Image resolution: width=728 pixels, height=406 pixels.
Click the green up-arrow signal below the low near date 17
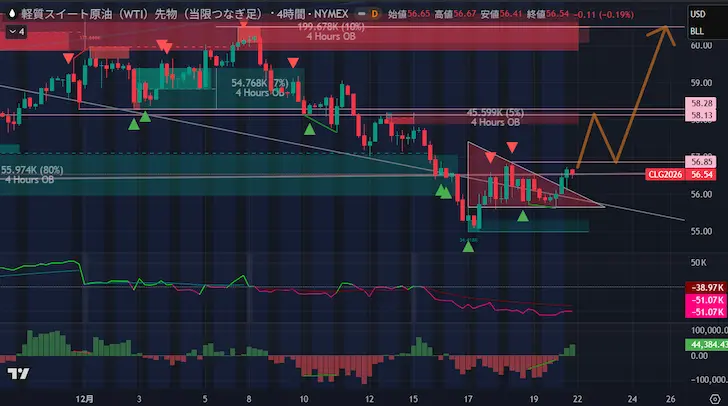[x=468, y=245]
